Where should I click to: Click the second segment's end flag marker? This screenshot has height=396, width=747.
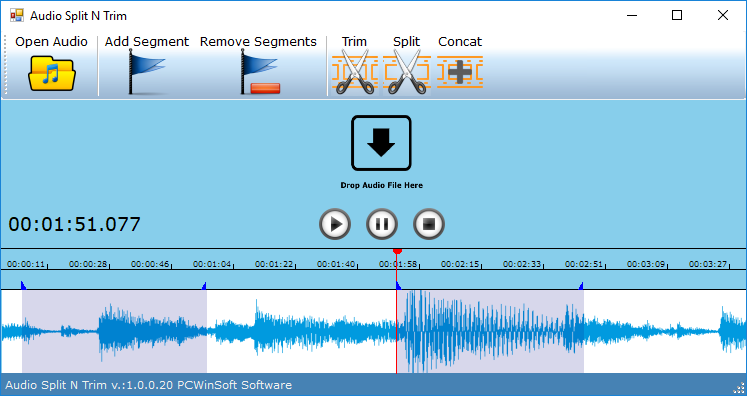(x=581, y=285)
